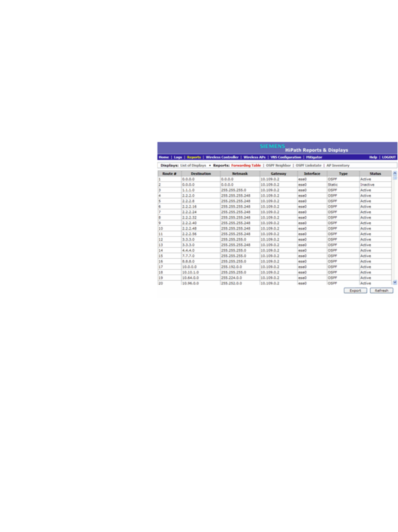Select destination cell '2.2.2.8'
The width and height of the screenshot is (398, 532).
tap(201, 201)
